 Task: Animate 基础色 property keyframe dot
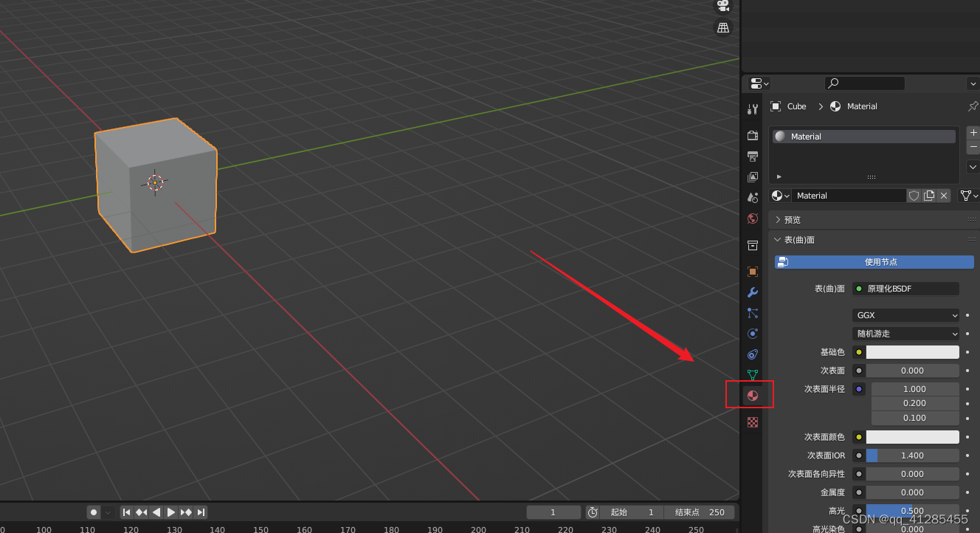click(x=967, y=352)
